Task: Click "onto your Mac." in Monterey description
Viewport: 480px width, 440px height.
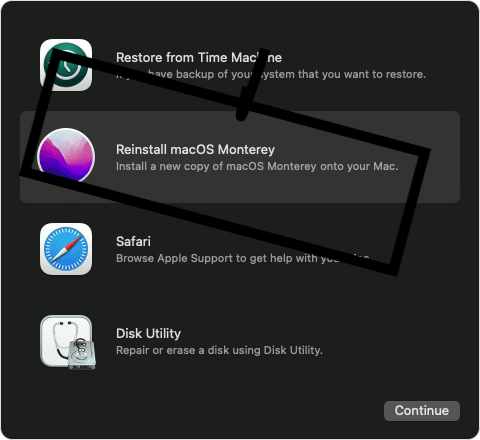Action: (359, 166)
